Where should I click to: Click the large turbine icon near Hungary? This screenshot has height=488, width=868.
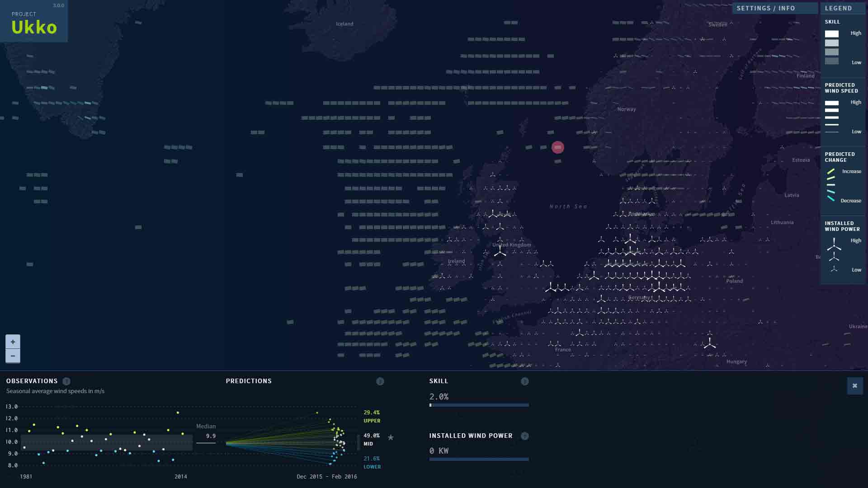click(710, 343)
